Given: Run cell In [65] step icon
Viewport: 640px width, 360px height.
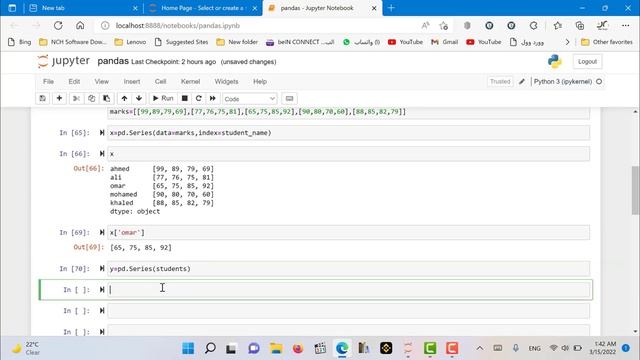Looking at the screenshot, I should pos(102,133).
